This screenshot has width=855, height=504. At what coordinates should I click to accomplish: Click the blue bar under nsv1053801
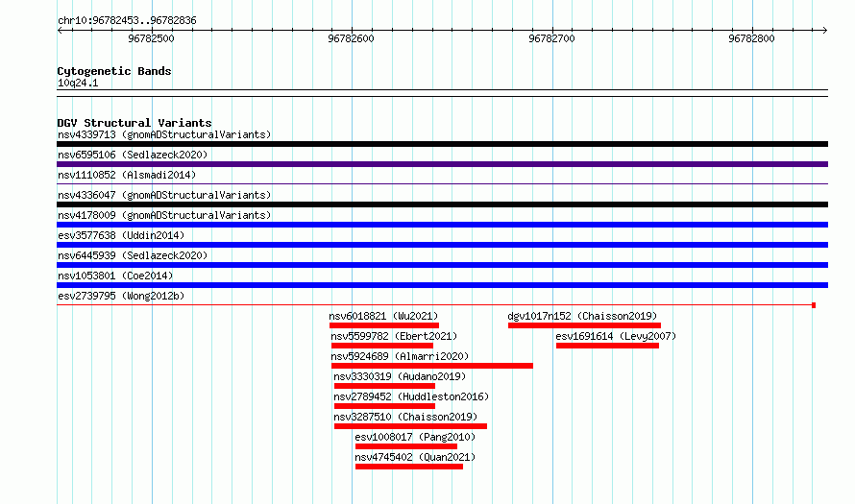pyautogui.click(x=442, y=285)
